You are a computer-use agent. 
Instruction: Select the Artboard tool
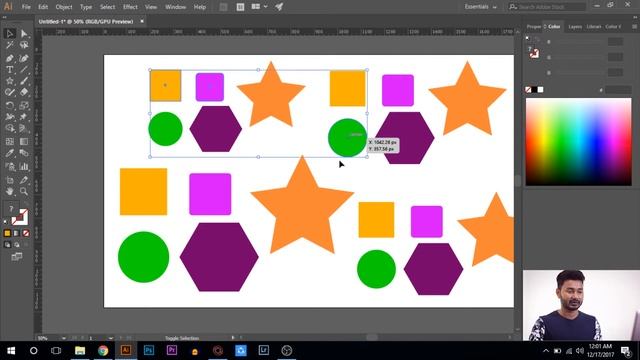coord(9,180)
